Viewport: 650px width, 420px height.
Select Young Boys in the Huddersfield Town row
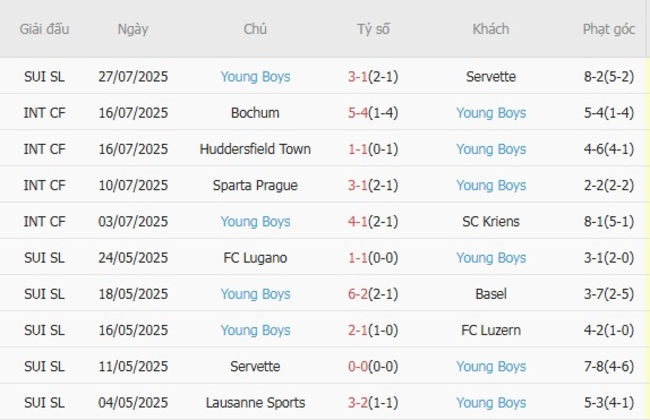coord(491,149)
